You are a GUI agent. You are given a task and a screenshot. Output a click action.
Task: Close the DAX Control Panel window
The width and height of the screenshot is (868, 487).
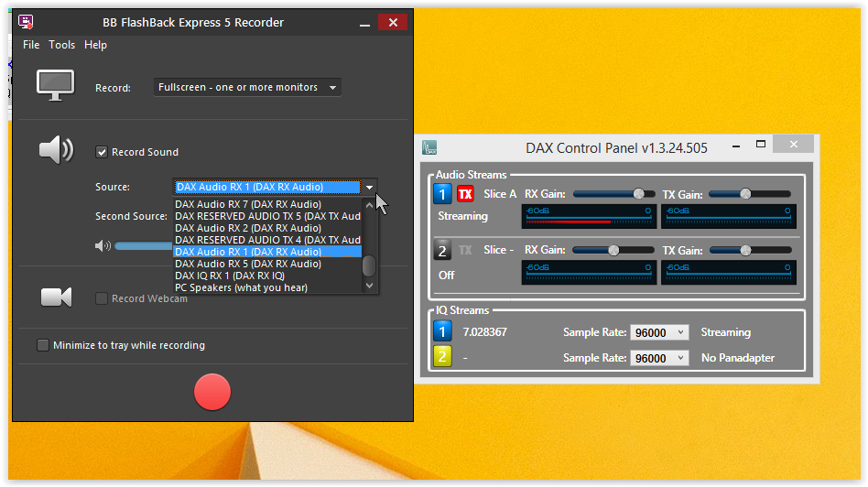[x=793, y=145]
